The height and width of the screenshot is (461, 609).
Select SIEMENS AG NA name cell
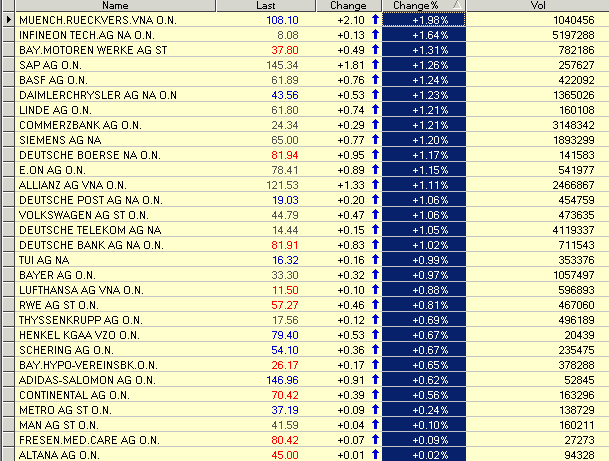pos(60,140)
